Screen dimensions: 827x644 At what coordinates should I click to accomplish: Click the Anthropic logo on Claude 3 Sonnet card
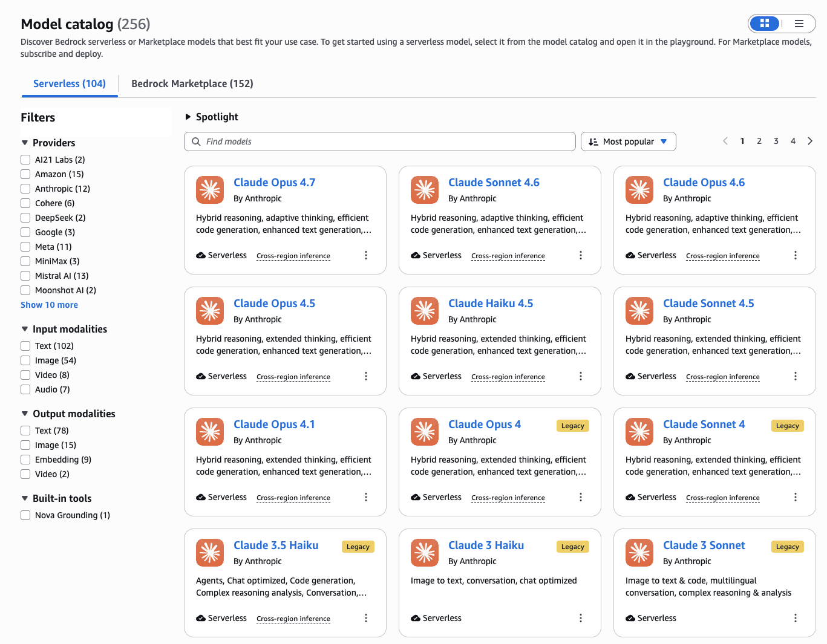click(x=639, y=553)
